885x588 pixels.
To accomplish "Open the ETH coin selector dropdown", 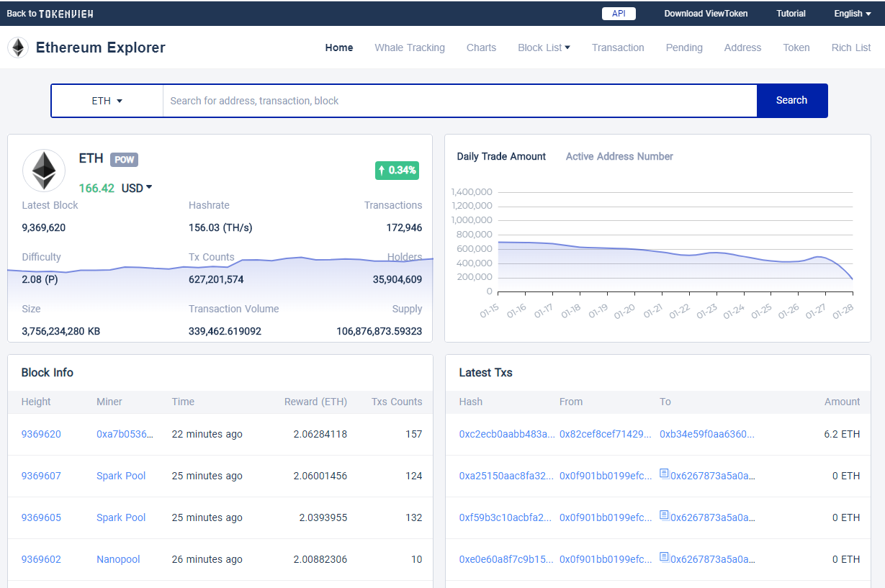I will pos(107,101).
